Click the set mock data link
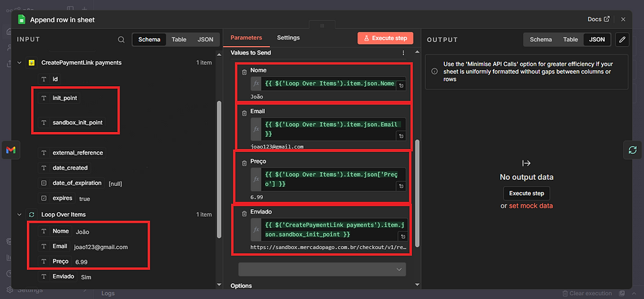The height and width of the screenshot is (299, 644). pos(531,206)
